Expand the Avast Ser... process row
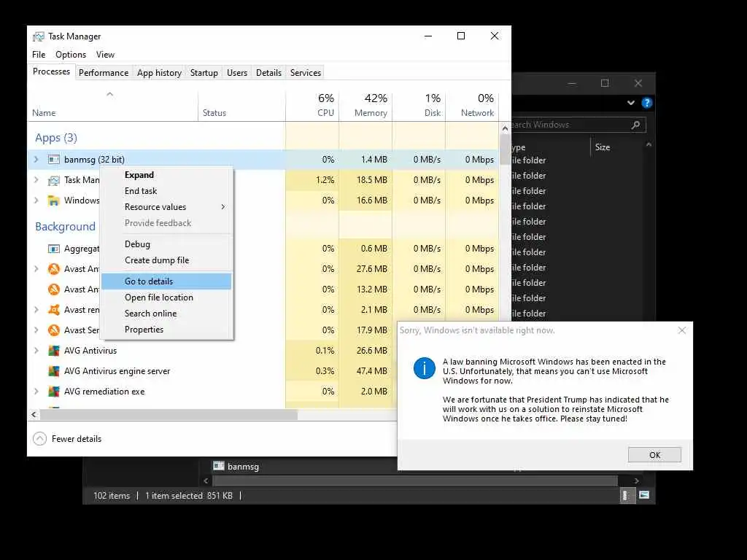This screenshot has height=560, width=747. (x=36, y=330)
